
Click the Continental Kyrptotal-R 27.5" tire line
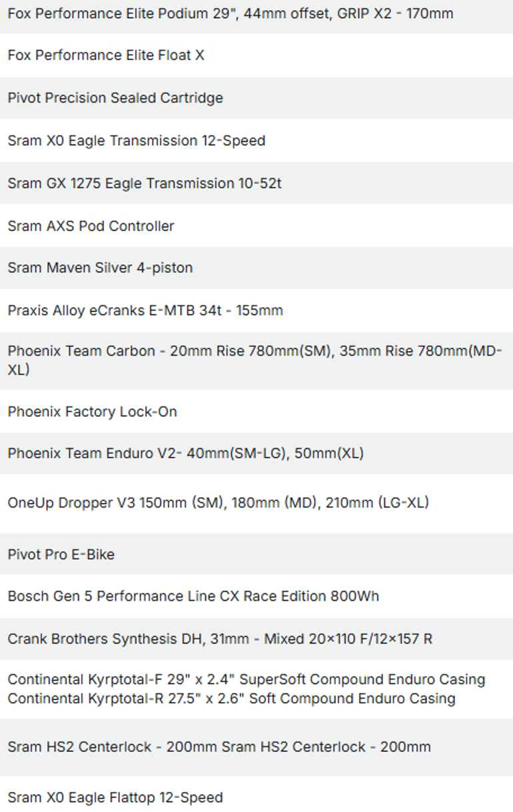click(231, 699)
